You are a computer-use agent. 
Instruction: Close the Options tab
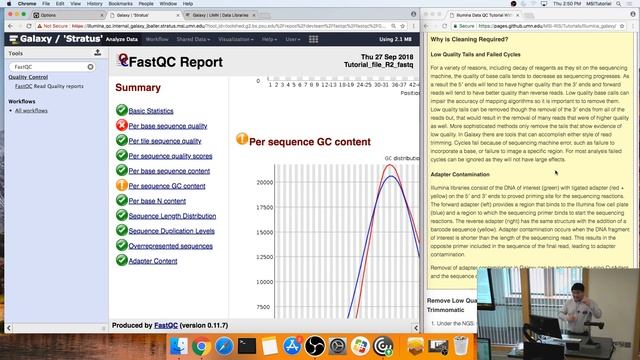(x=102, y=15)
